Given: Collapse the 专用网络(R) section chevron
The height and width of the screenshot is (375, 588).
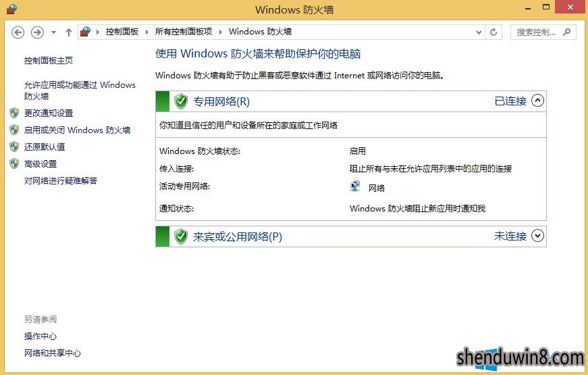Looking at the screenshot, I should coord(537,101).
